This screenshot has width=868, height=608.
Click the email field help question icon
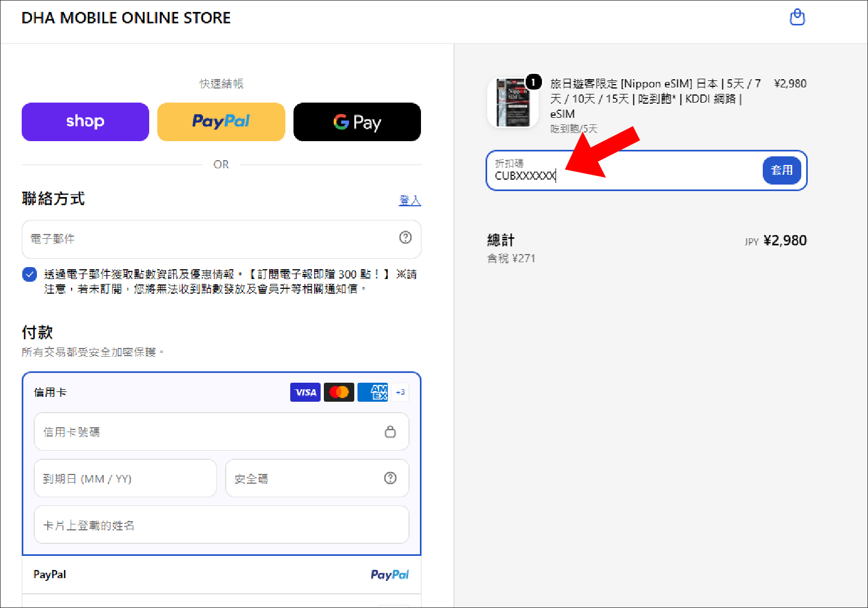click(x=405, y=237)
